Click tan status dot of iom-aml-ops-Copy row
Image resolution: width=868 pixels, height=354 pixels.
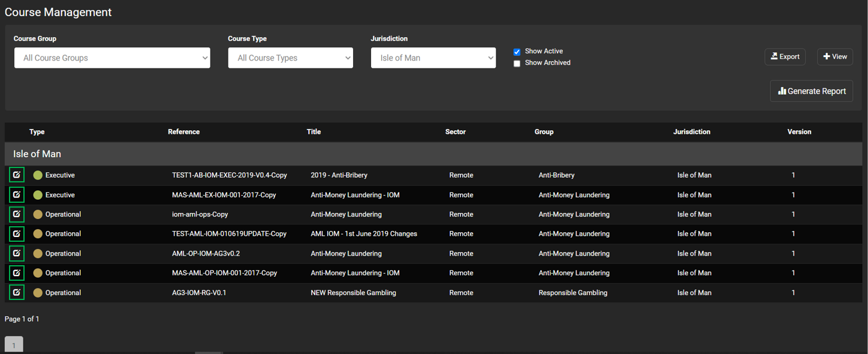coord(38,214)
